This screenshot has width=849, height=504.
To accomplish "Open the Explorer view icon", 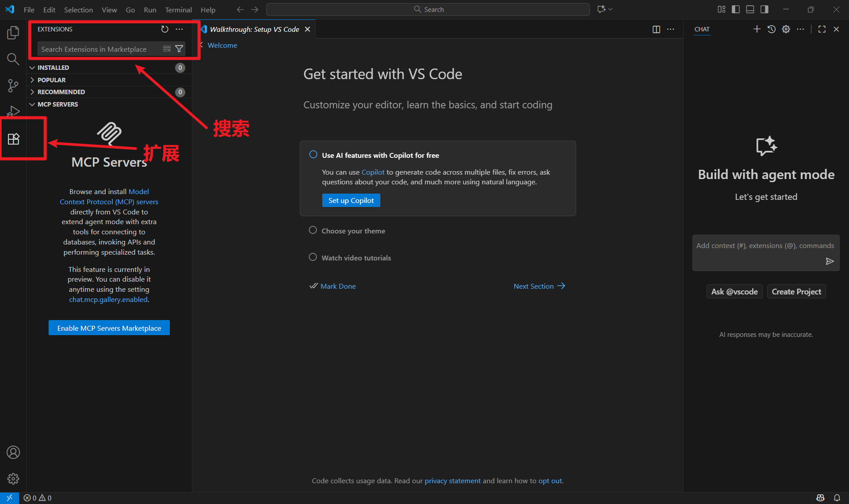I will coord(13,33).
